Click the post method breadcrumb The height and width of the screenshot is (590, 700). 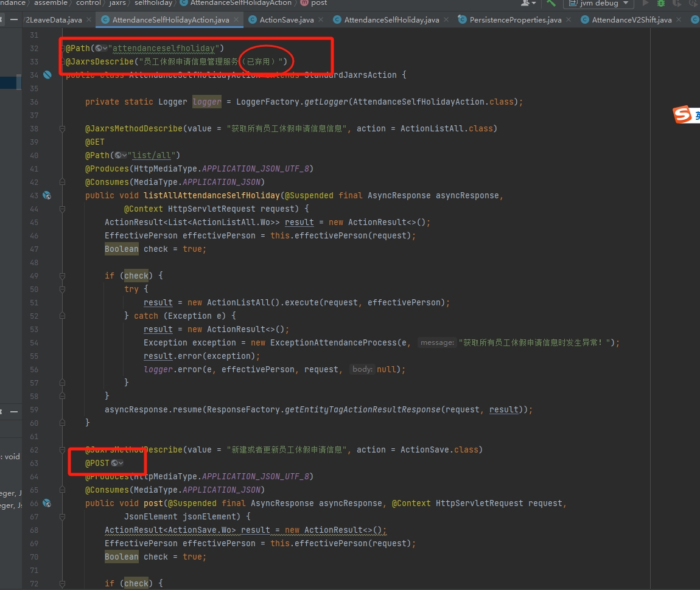pos(319,2)
